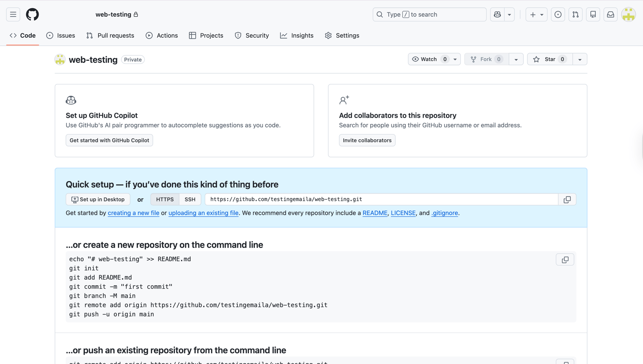
Task: Select the Code tab
Action: tap(23, 36)
